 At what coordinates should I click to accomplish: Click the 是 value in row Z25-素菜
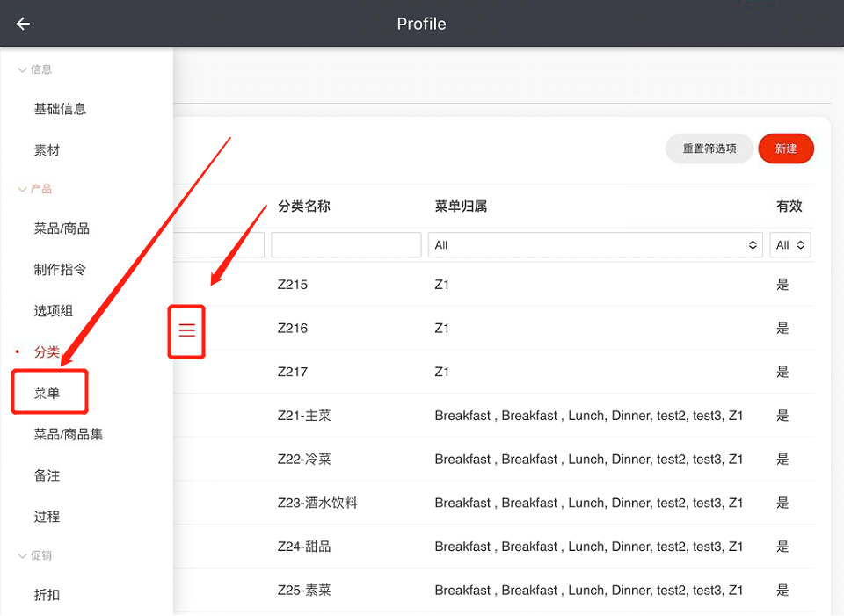point(782,590)
